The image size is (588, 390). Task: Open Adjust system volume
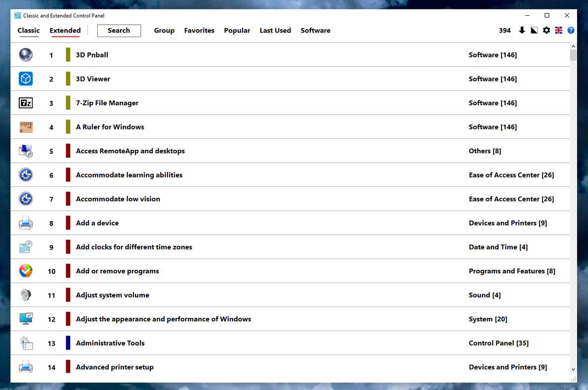point(290,295)
